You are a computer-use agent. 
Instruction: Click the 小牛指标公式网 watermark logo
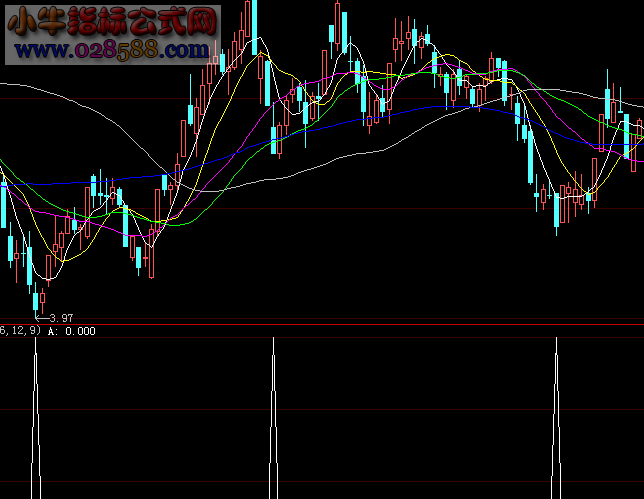(112, 20)
